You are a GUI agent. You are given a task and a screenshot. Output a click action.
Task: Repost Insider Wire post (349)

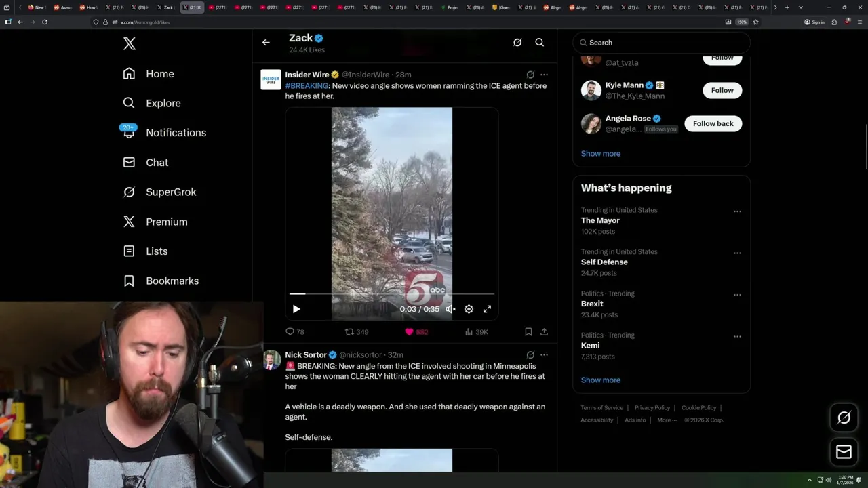point(357,332)
